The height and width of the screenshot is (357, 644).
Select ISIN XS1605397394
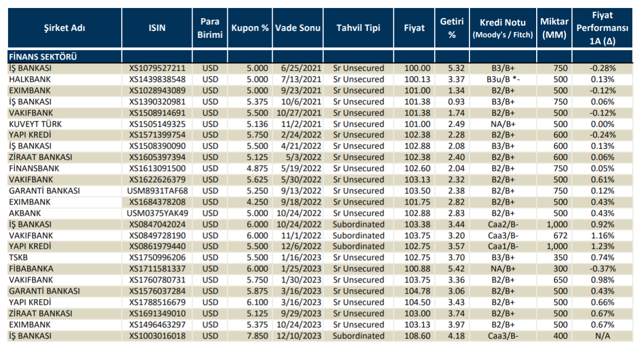157,157
